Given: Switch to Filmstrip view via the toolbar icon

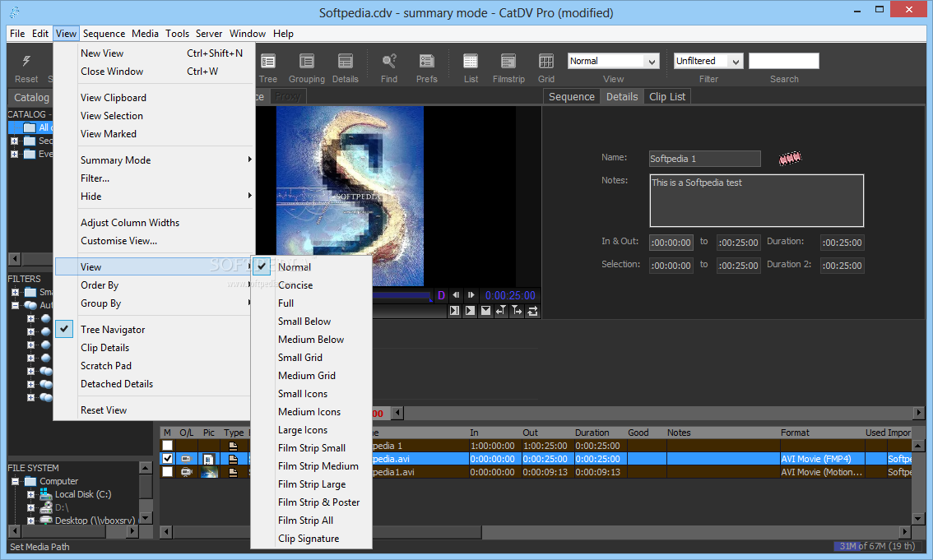Looking at the screenshot, I should pyautogui.click(x=508, y=61).
